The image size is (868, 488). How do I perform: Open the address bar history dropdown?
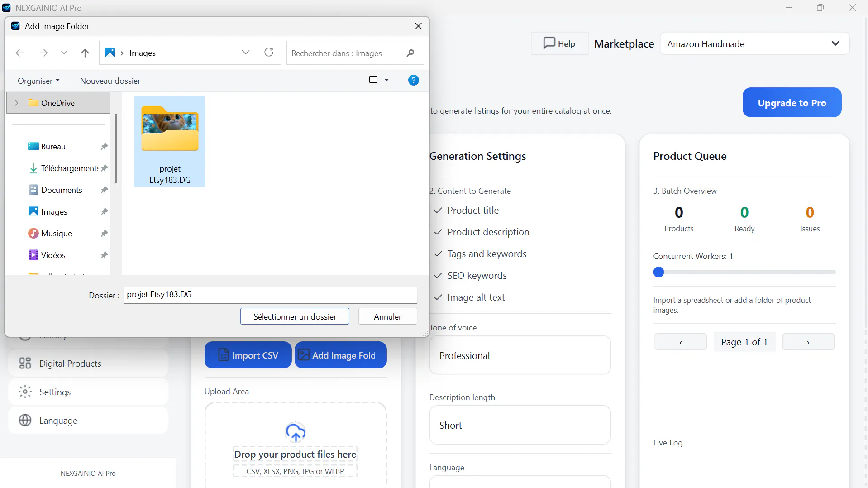pos(246,53)
